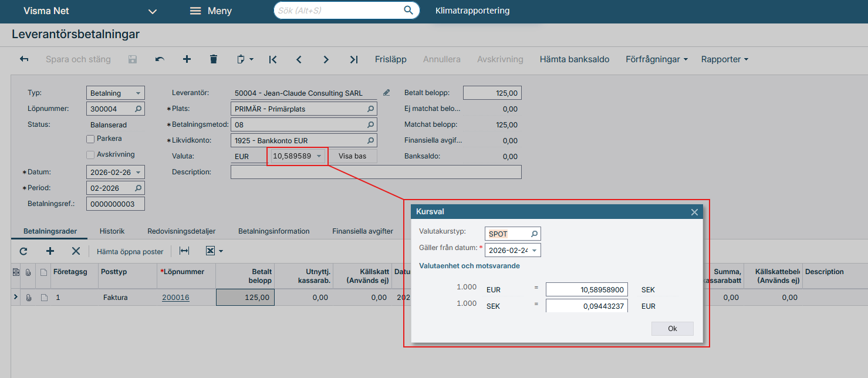Click the fit columns icon in grid toolbar

(x=184, y=251)
